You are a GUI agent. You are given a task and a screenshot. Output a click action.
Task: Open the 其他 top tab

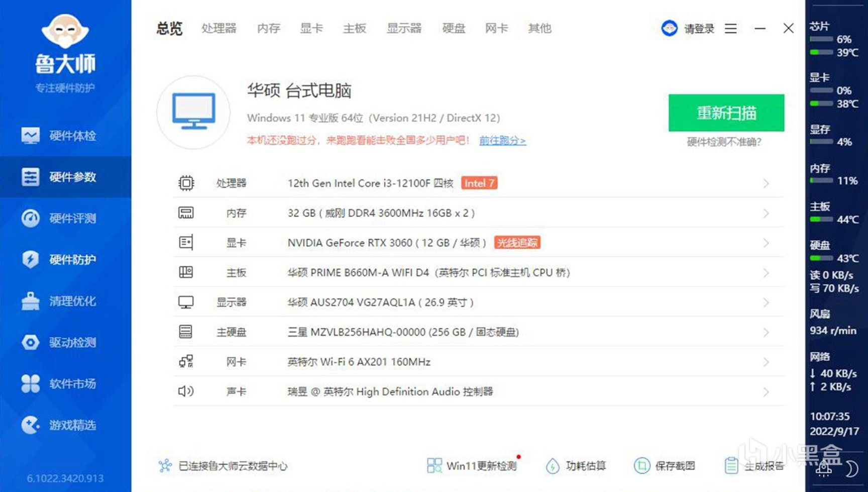pyautogui.click(x=539, y=28)
